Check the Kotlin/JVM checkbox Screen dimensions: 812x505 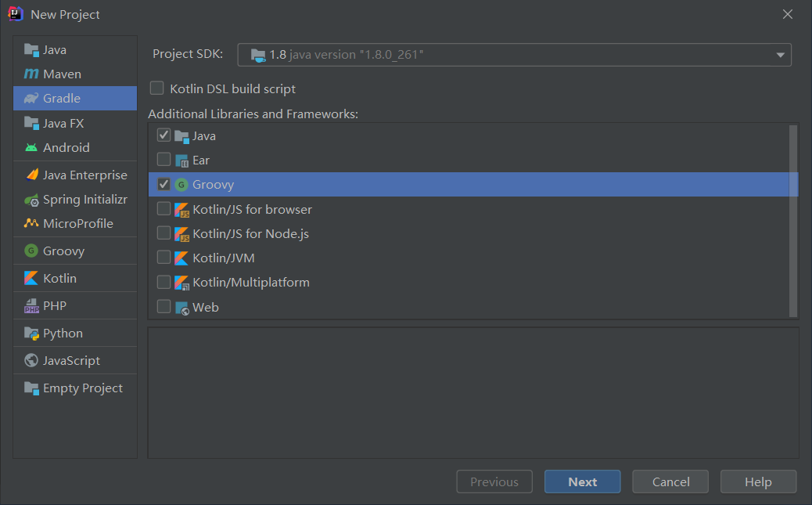coord(163,257)
